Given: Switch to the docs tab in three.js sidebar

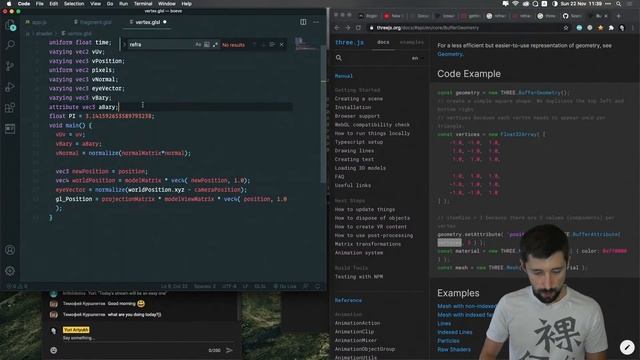Looking at the screenshot, I should 383,42.
